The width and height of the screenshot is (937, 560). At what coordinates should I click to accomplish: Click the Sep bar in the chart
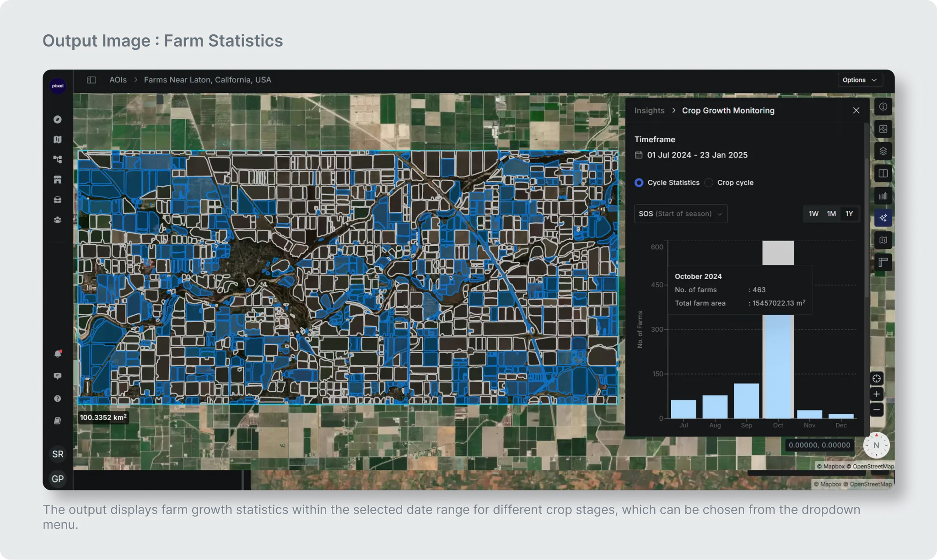pyautogui.click(x=747, y=401)
